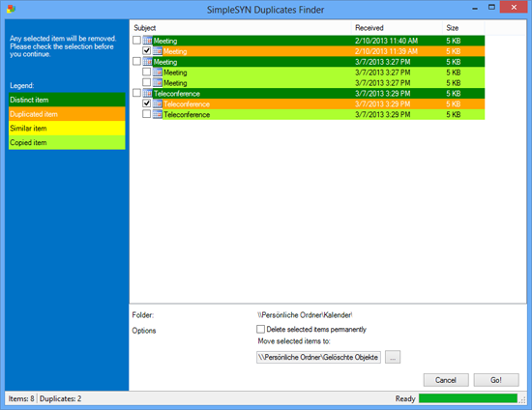Select the orange Teleconference row text

[187, 104]
